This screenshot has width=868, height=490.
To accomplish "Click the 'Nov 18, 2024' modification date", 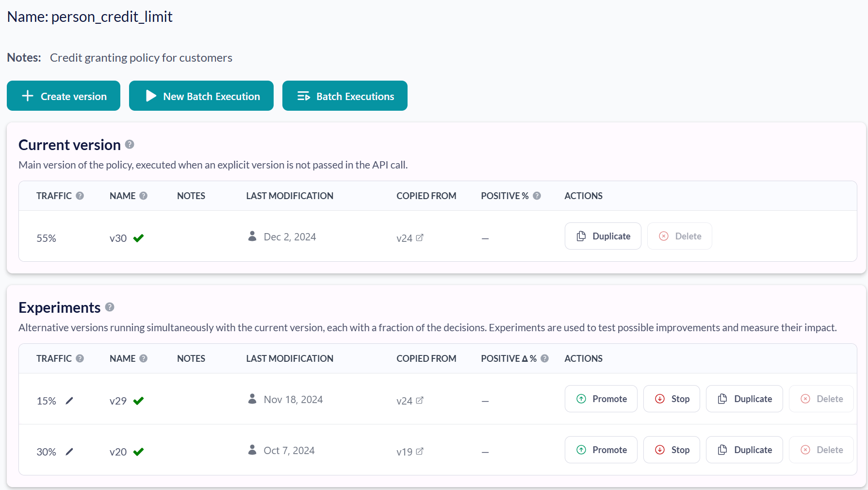I will [x=293, y=400].
